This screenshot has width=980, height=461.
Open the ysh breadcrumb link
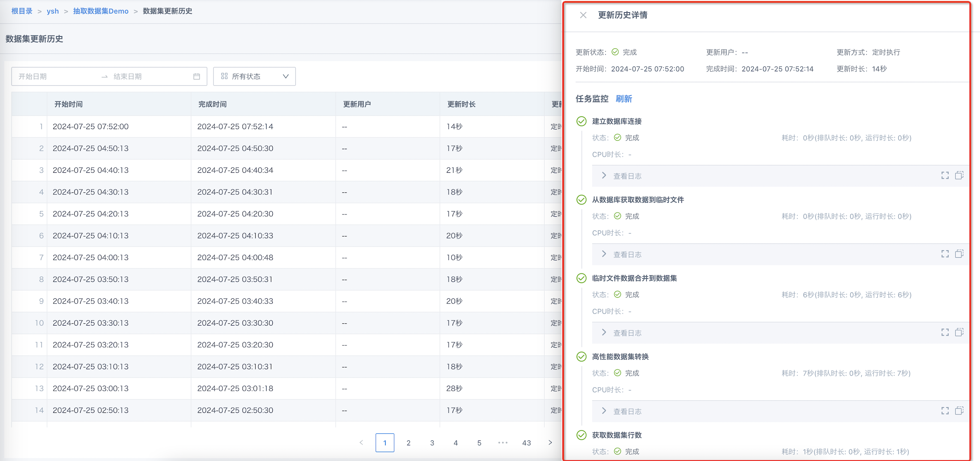point(53,11)
